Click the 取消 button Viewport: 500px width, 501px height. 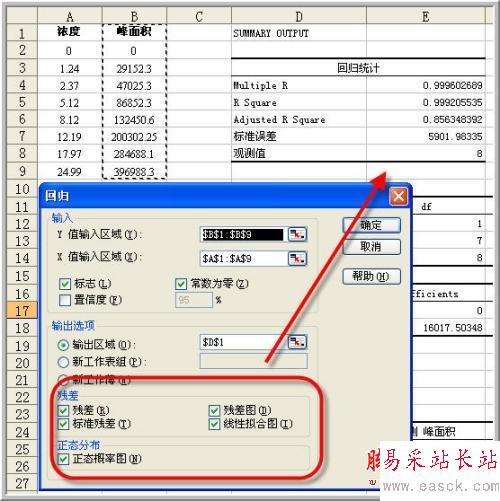[371, 247]
